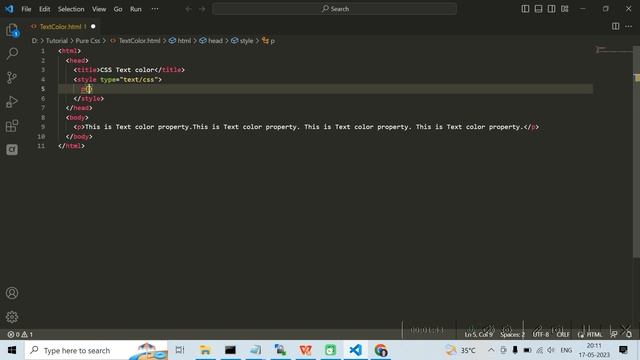Split the editor to the right

point(616,26)
